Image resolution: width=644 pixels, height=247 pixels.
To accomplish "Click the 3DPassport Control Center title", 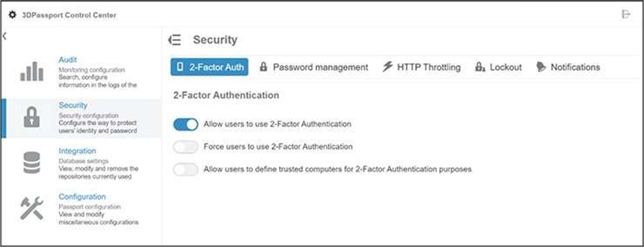I will coord(69,15).
